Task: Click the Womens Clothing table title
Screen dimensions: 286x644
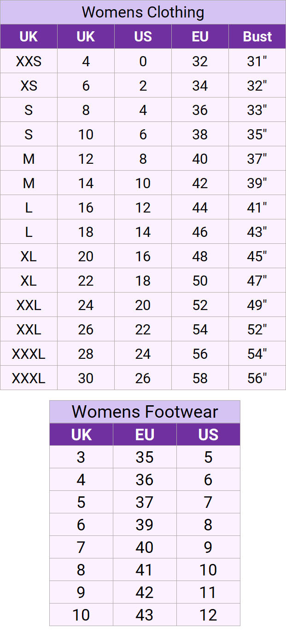Action: (x=143, y=12)
